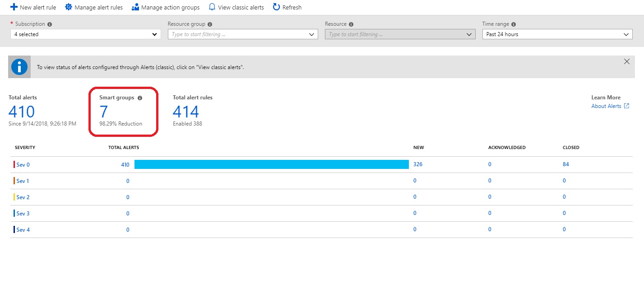644x308 pixels.
Task: Open Manage action groups
Action: pyautogui.click(x=170, y=8)
